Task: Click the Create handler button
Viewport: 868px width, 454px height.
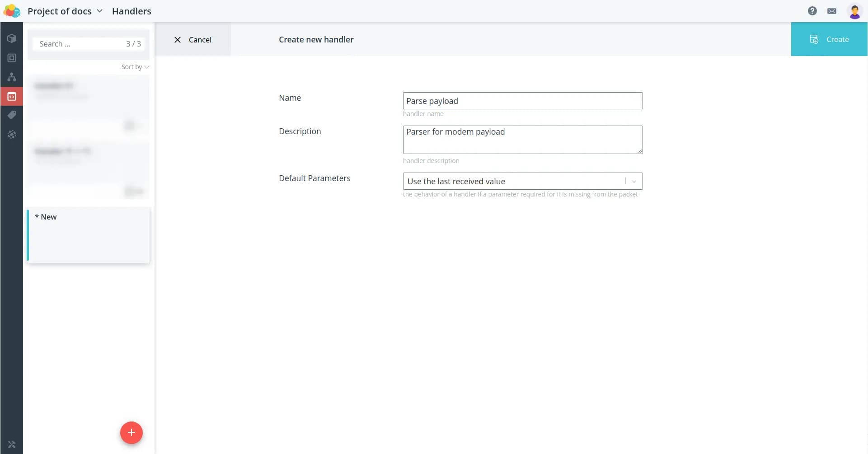Action: coord(829,39)
